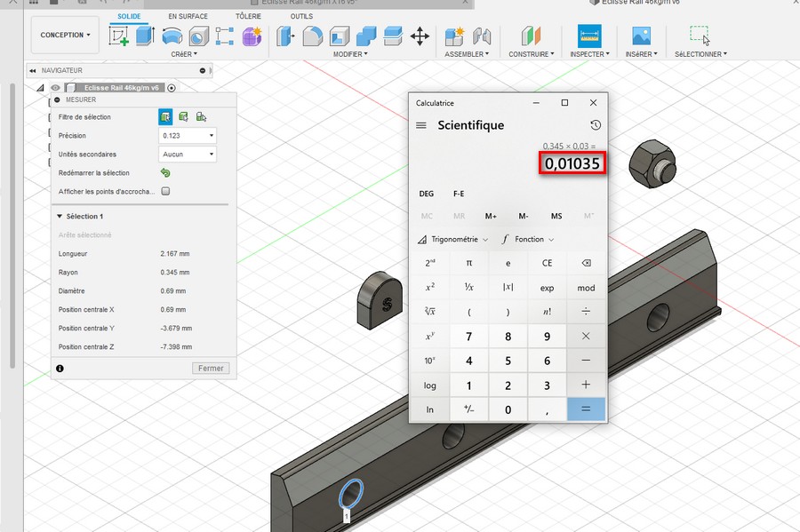Click the Insérer image icon
Screen dimensions: 800x532
pos(641,36)
